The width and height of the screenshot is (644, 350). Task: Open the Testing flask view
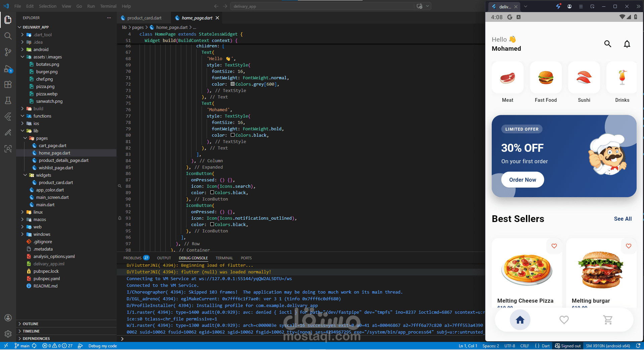(8, 100)
